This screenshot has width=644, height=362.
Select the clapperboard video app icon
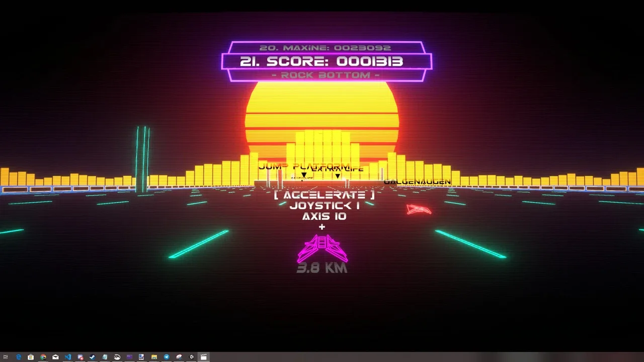point(204,357)
